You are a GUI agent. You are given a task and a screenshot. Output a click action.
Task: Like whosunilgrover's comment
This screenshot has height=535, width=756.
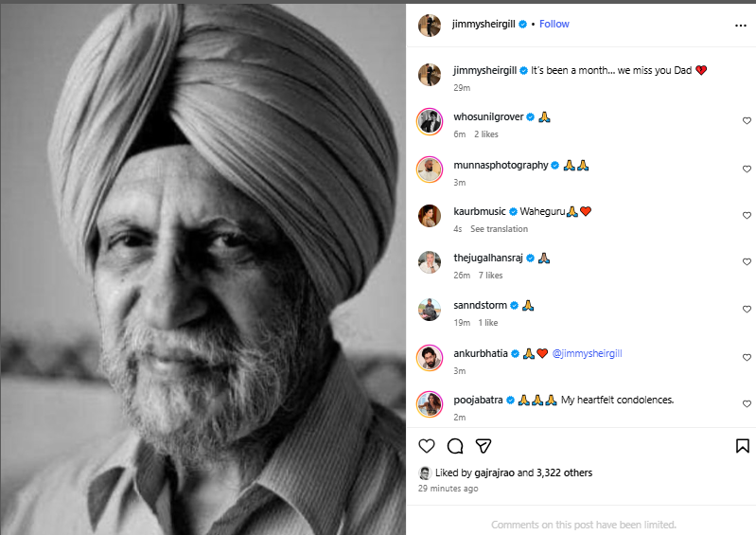click(x=747, y=121)
